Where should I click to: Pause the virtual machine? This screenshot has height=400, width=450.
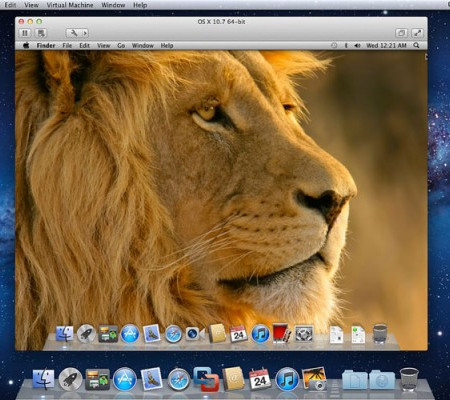[25, 33]
